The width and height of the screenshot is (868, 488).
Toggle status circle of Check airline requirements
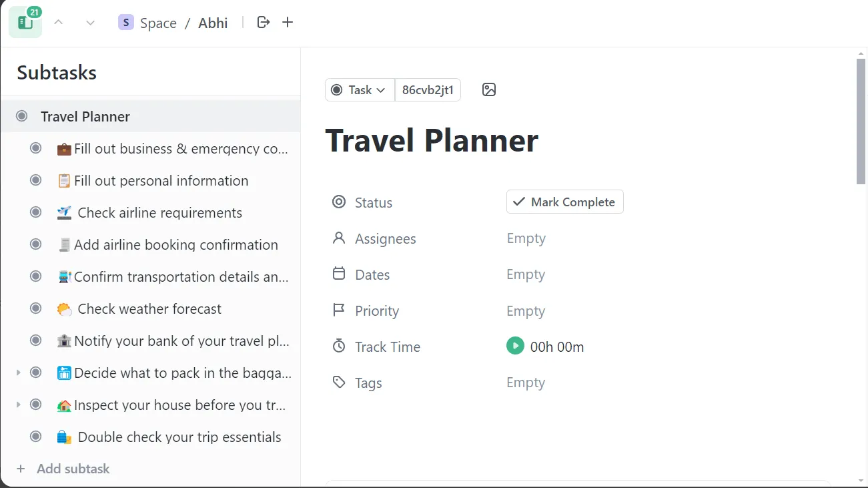[36, 212]
